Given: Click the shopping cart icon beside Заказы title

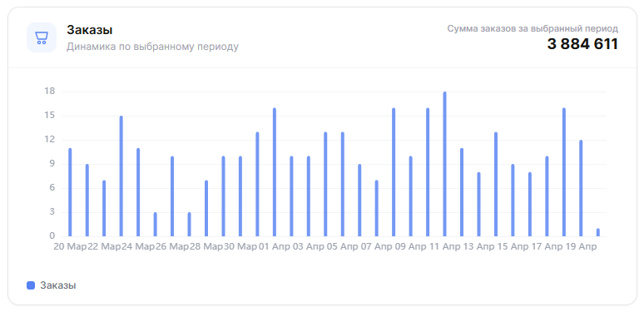Looking at the screenshot, I should point(42,37).
